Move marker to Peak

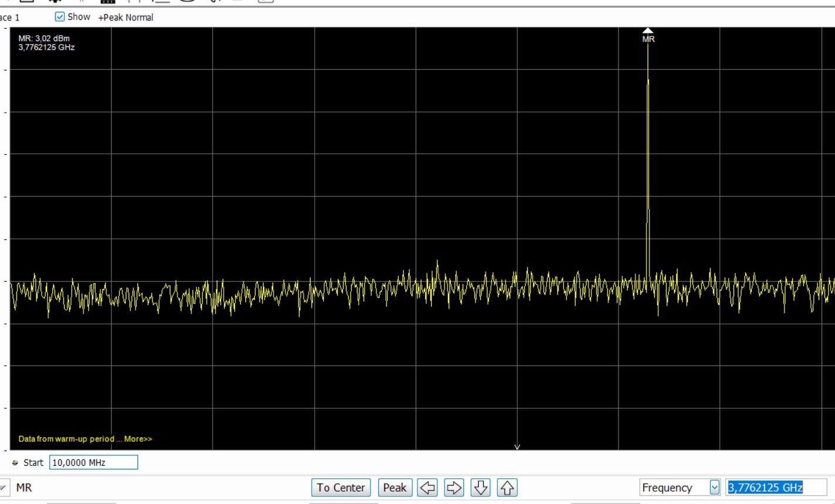pos(395,488)
